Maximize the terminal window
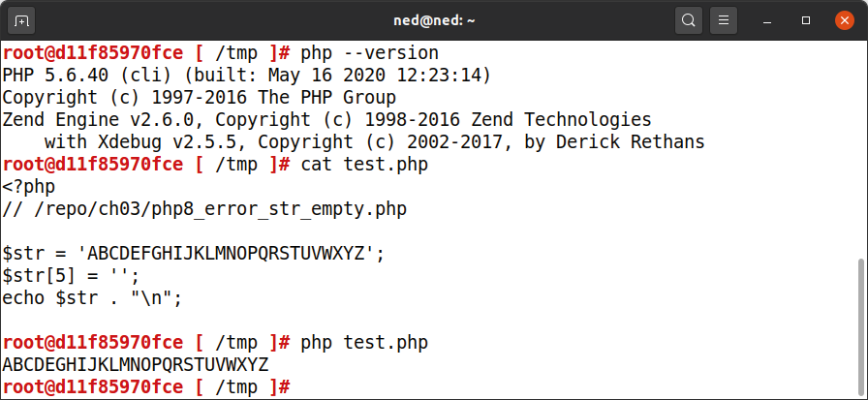This screenshot has width=868, height=400. [806, 21]
